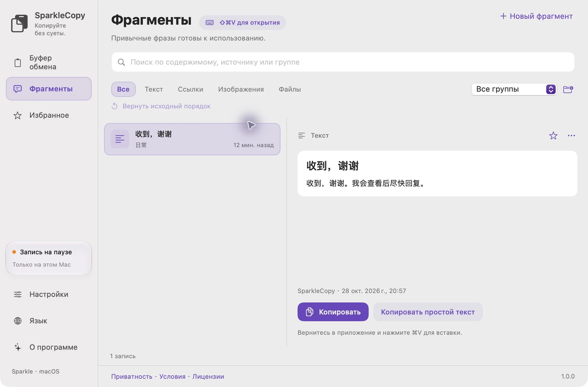Click Копировать простой текст
The height and width of the screenshot is (387, 588).
pyautogui.click(x=428, y=312)
